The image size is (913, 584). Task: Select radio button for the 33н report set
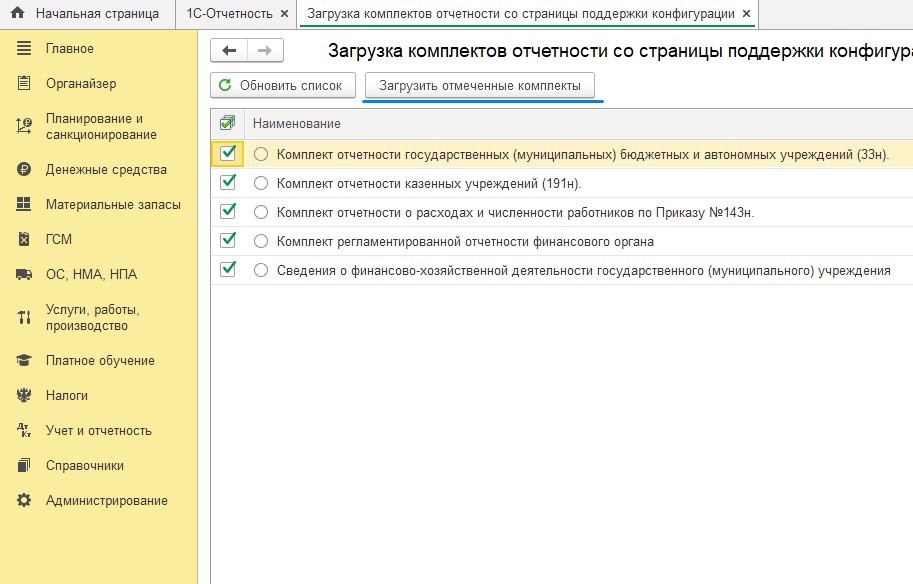[261, 154]
